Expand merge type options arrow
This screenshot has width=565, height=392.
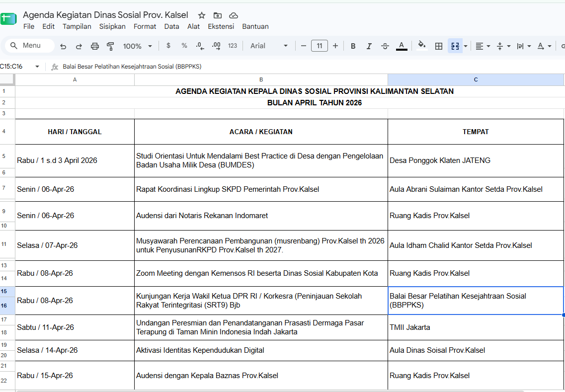click(x=466, y=46)
